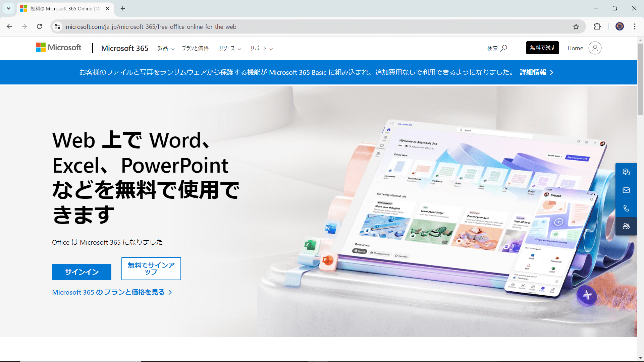Image resolution: width=644 pixels, height=362 pixels.
Task: Open the tab search dropdown arrow
Action: tap(8, 8)
